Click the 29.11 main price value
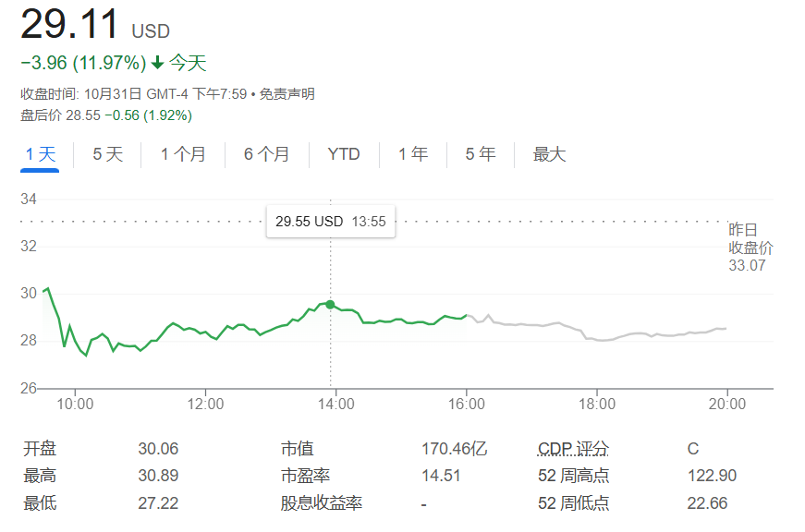Screen dimensions: 805x532 point(70,25)
